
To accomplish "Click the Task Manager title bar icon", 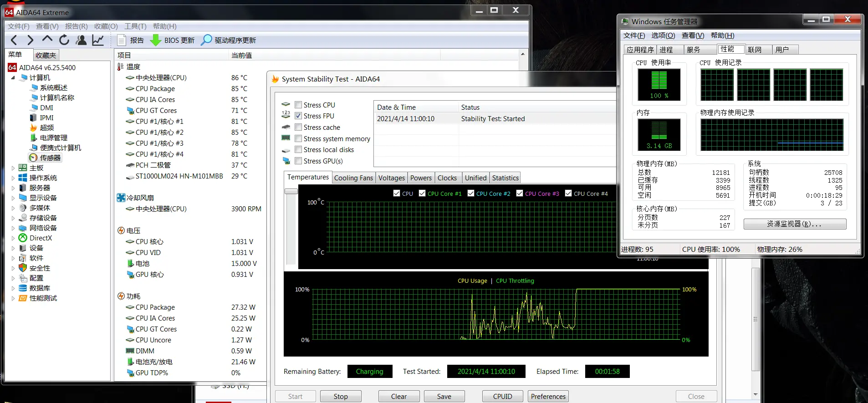I will click(625, 21).
